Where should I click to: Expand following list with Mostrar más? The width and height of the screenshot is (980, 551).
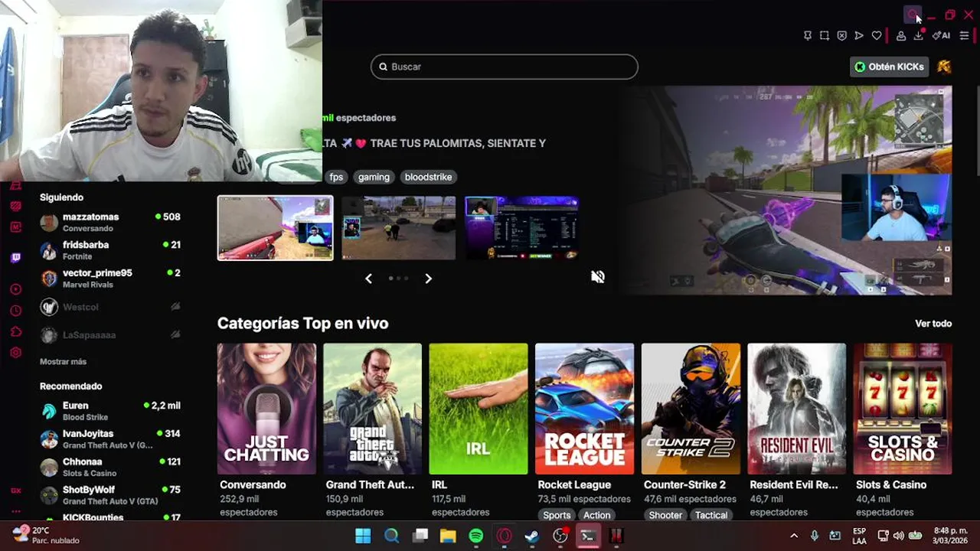click(x=63, y=361)
